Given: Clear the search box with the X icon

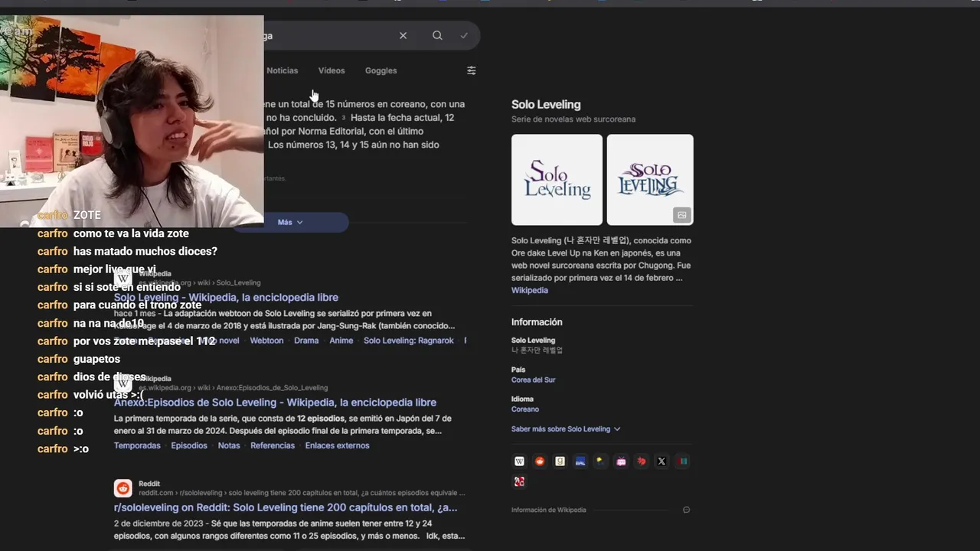Looking at the screenshot, I should point(403,35).
